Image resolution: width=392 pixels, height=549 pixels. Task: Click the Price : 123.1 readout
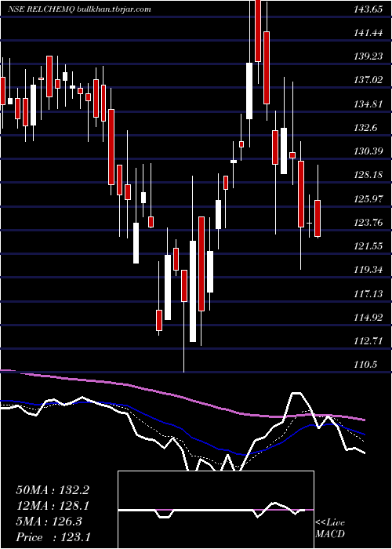tap(53, 536)
